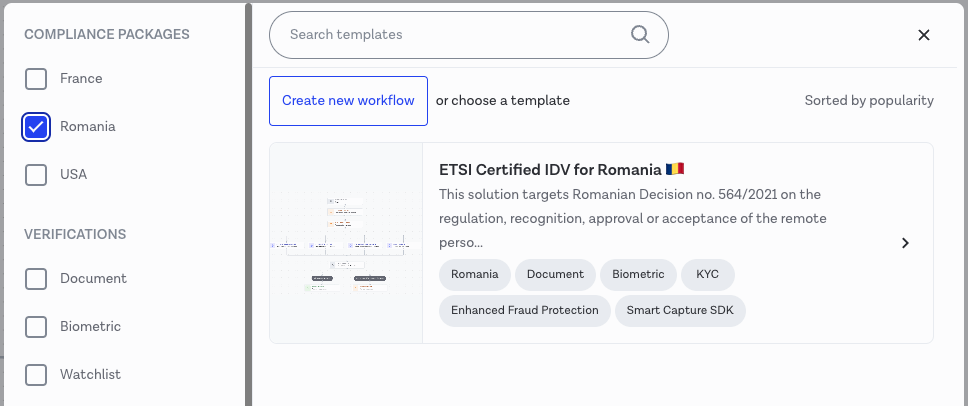The width and height of the screenshot is (968, 406).
Task: Click the ETSI workflow preview thumbnail
Action: coord(346,243)
